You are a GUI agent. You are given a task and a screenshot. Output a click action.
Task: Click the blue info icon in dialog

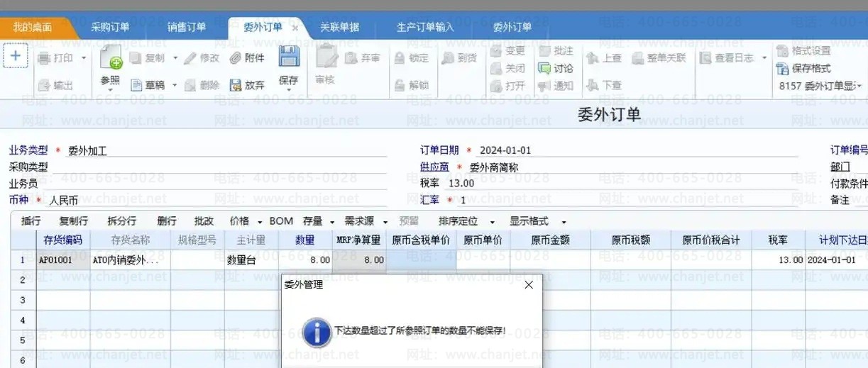(x=316, y=331)
